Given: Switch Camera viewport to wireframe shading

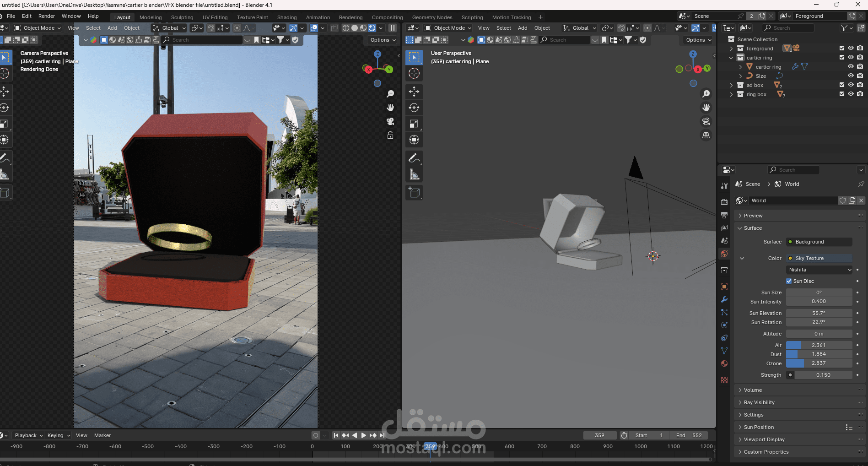Looking at the screenshot, I should click(x=346, y=28).
